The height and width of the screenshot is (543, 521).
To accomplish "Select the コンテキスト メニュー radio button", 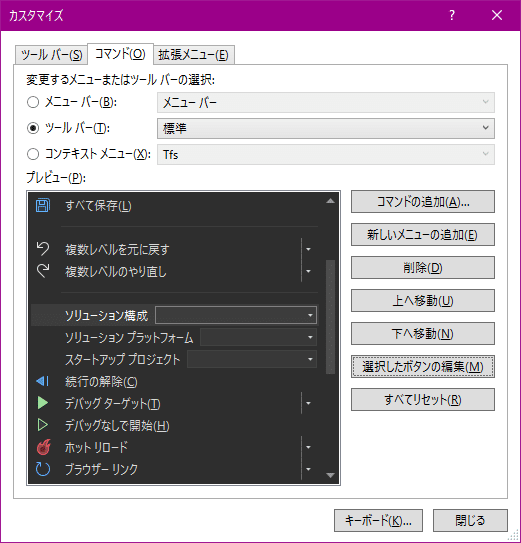I will point(33,154).
